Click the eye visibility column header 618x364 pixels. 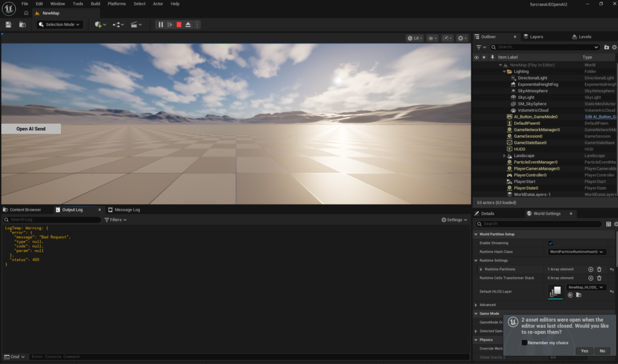point(476,57)
